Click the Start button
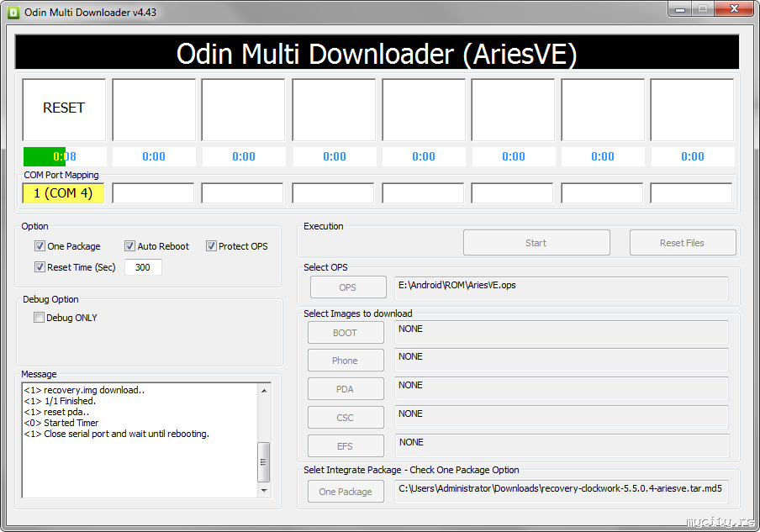 [x=536, y=243]
